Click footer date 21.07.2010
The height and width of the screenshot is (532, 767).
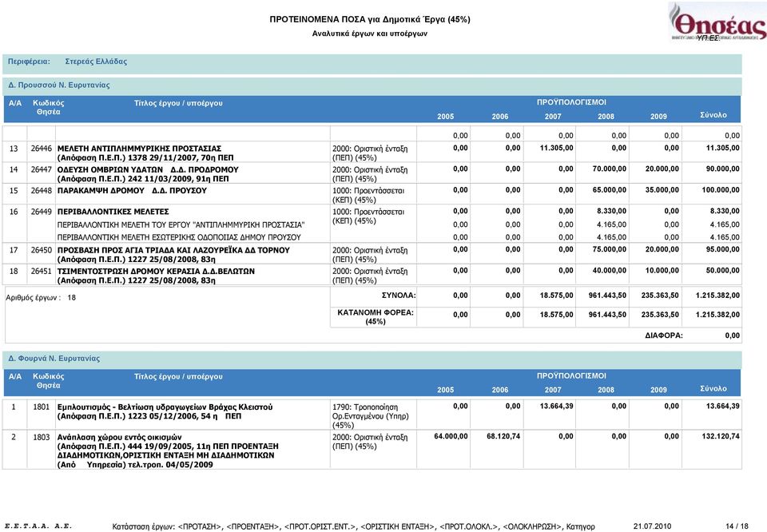click(x=652, y=526)
